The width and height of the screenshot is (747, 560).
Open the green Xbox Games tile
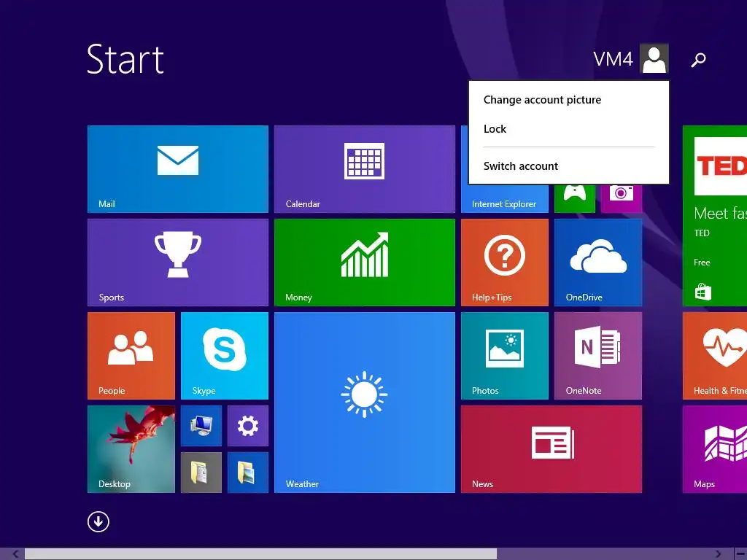(575, 198)
